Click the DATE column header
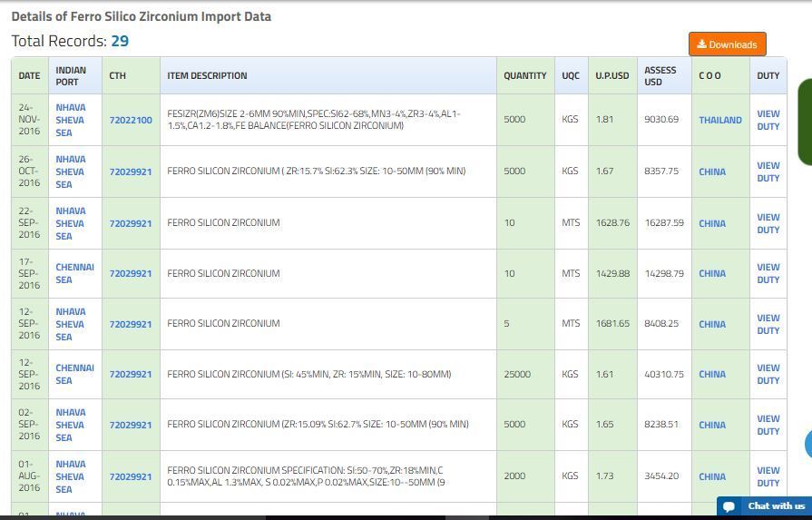This screenshot has width=812, height=520. point(29,75)
